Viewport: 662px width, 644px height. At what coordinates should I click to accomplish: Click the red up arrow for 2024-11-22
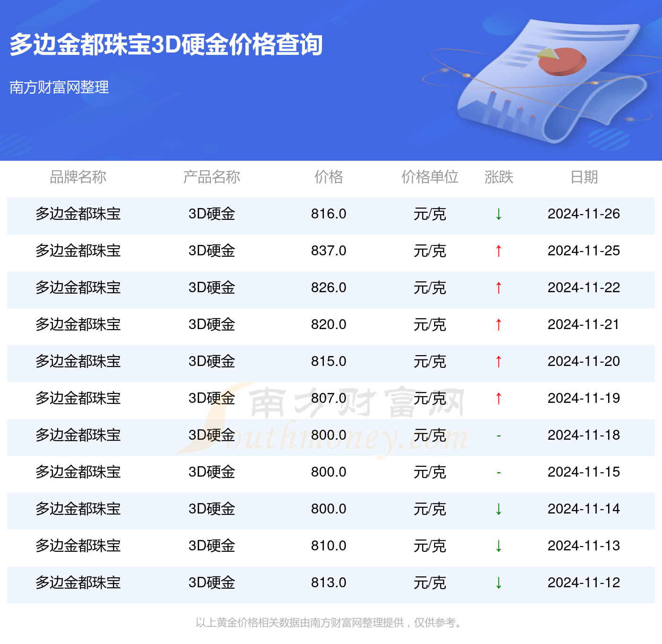click(498, 288)
